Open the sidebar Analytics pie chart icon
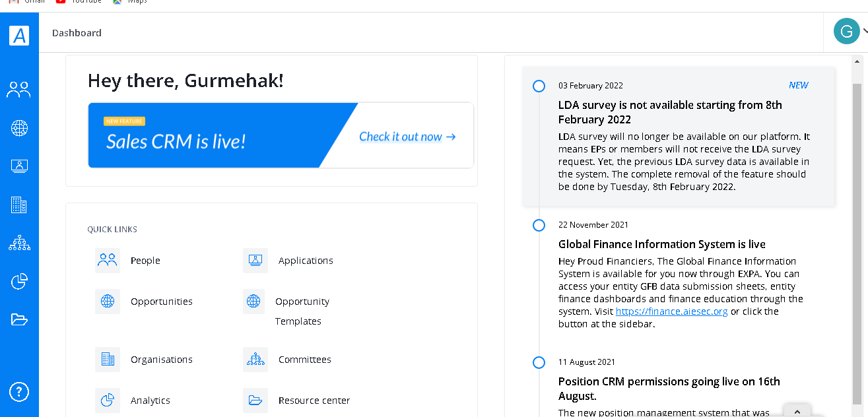868x417 pixels. pyautogui.click(x=19, y=282)
